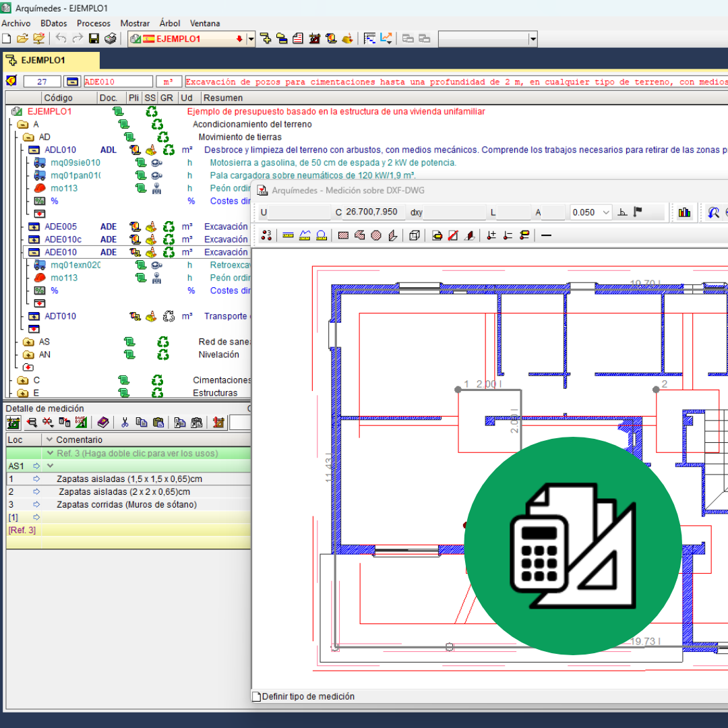Click the DWG/DXF measurement icon in detail toolbar
This screenshot has width=728, height=728.
81,423
